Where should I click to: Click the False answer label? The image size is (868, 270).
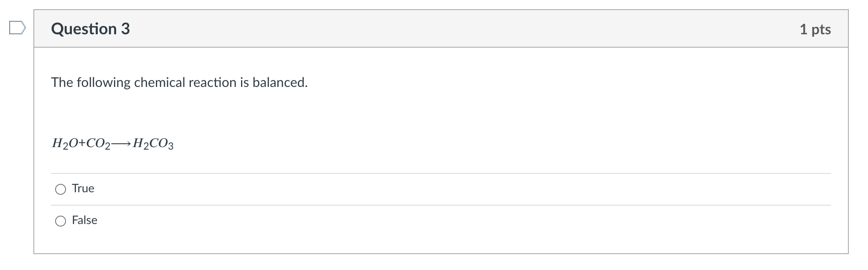point(84,220)
